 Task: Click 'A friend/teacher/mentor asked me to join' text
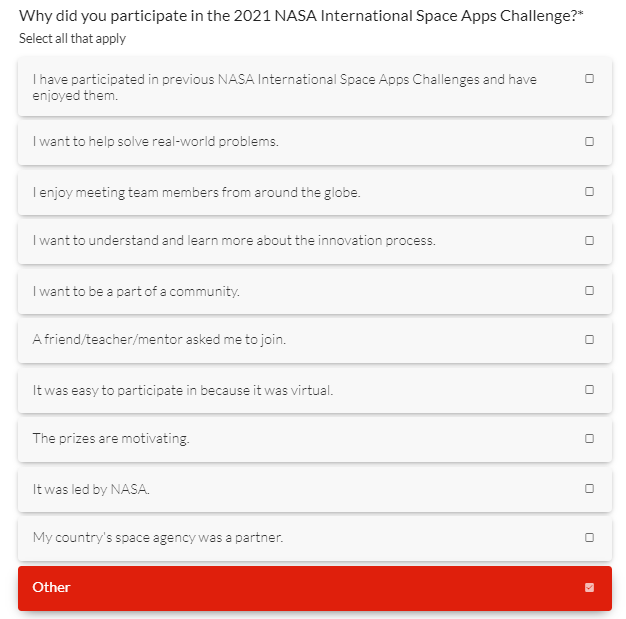pyautogui.click(x=159, y=340)
